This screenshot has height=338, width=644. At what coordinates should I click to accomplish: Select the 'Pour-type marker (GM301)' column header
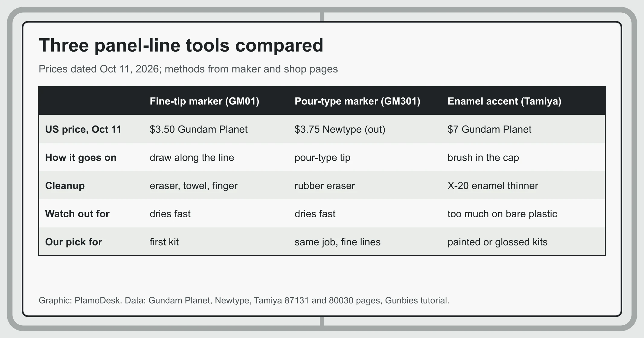coord(357,101)
